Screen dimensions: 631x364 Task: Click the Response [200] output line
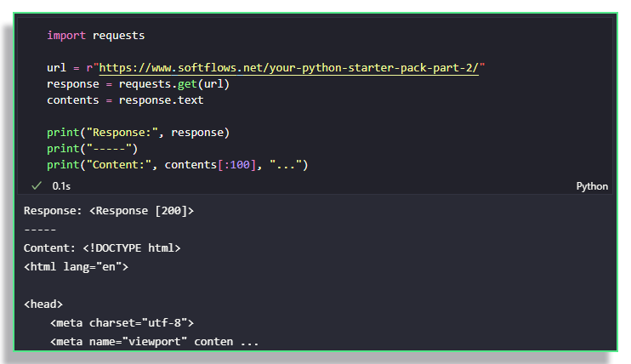[108, 210]
